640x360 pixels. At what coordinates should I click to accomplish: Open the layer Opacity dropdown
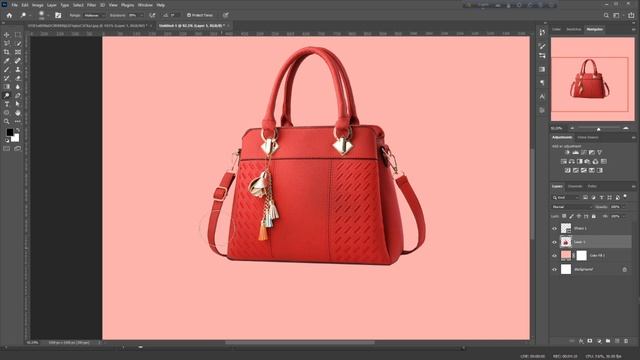coord(623,207)
